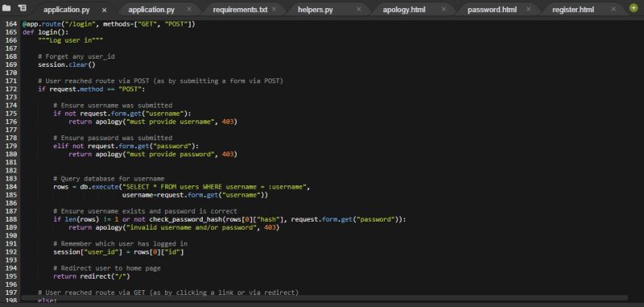
Task: Close the register.html tab
Action: pos(613,9)
